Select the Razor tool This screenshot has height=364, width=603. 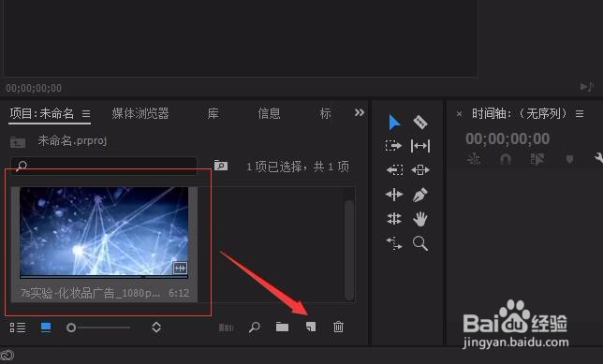click(x=419, y=123)
